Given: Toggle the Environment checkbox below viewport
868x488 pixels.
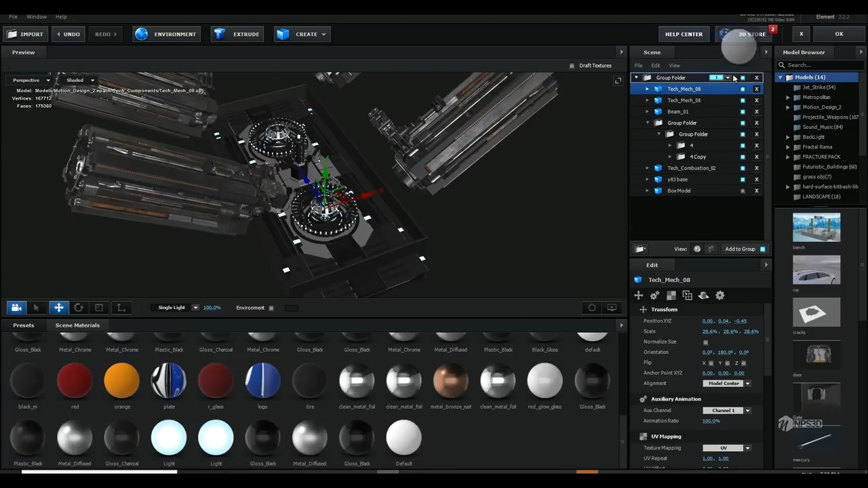Looking at the screenshot, I should 271,308.
